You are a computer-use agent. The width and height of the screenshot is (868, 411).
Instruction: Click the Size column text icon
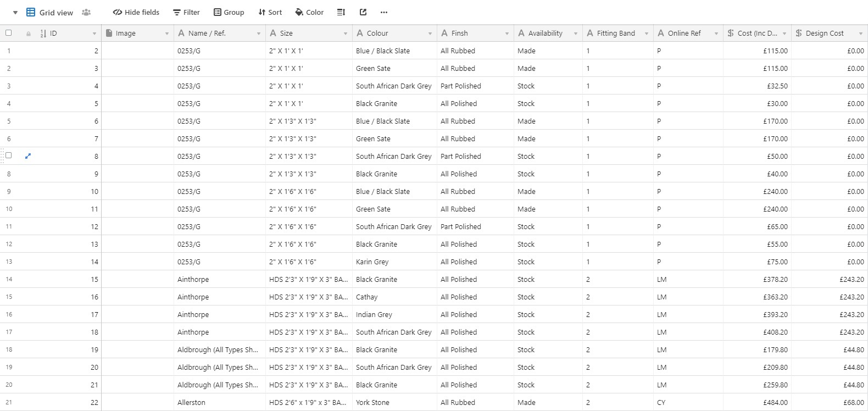[x=273, y=33]
